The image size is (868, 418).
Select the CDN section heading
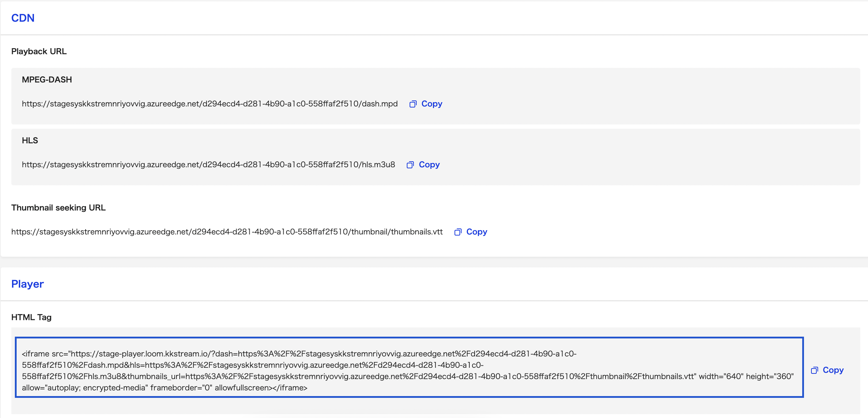(23, 18)
